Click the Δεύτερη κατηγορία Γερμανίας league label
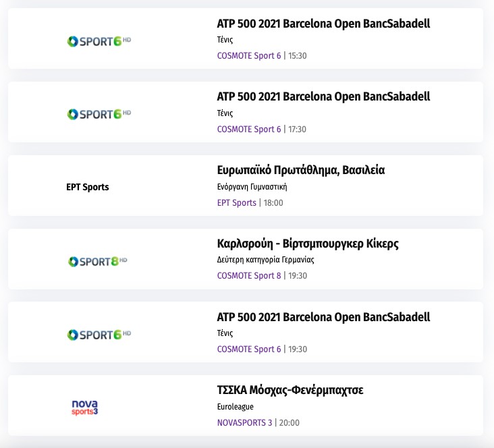 pos(266,260)
